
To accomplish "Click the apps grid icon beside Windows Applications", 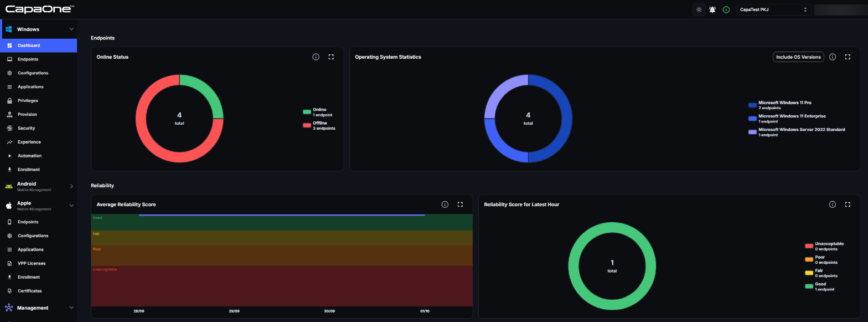I will pyautogui.click(x=9, y=87).
